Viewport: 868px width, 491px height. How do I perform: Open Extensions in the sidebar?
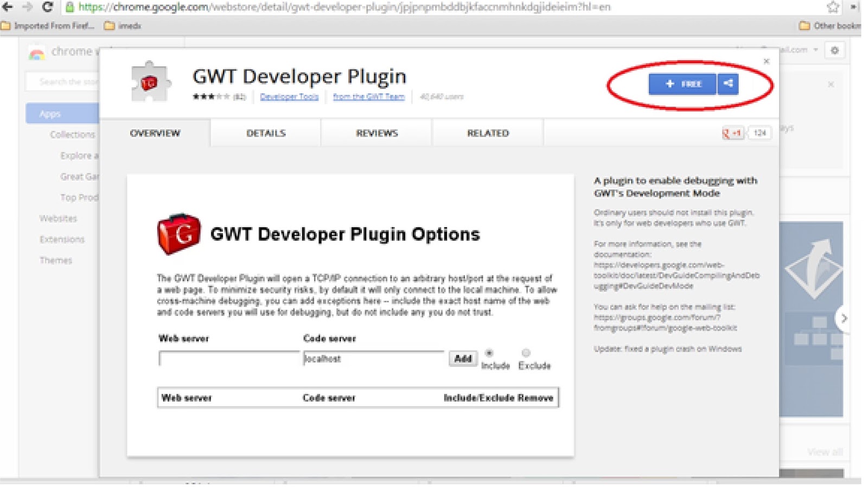[x=62, y=239]
